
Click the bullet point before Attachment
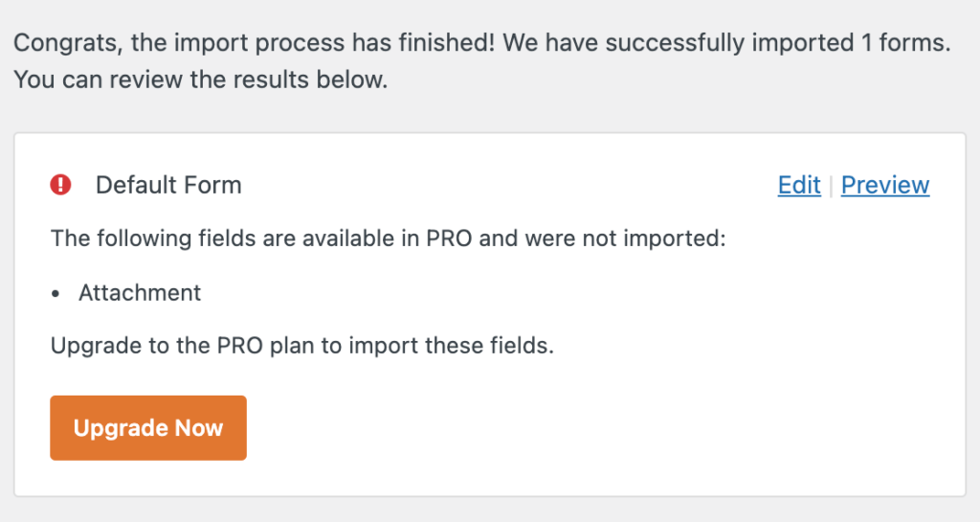point(57,293)
